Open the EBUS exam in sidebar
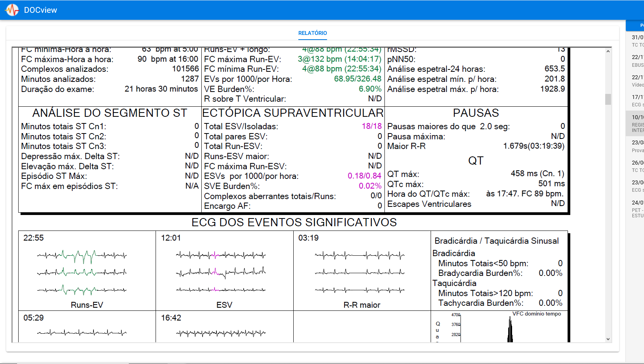The height and width of the screenshot is (364, 644). (637, 61)
